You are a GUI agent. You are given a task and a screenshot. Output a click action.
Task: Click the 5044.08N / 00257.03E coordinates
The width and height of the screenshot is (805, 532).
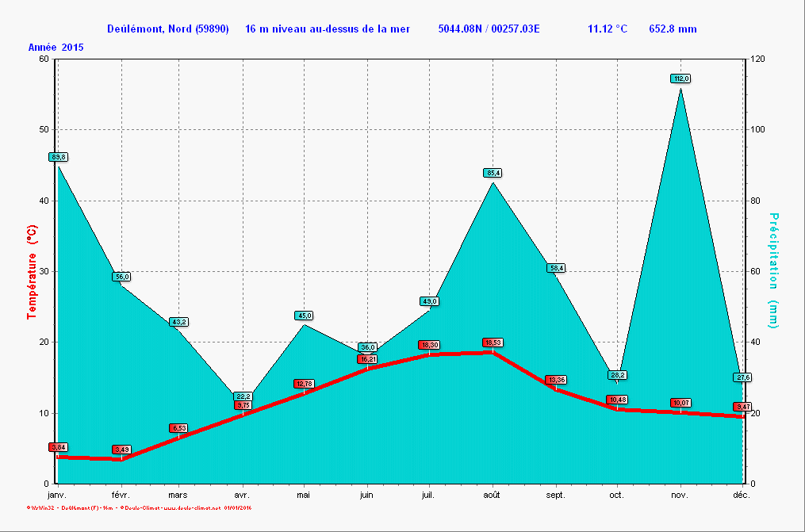click(489, 29)
